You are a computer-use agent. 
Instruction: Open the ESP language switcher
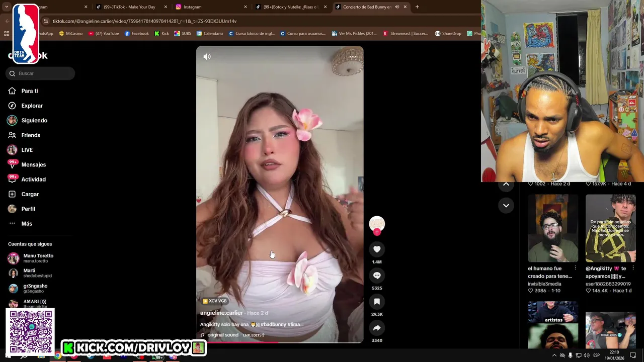pyautogui.click(x=597, y=355)
